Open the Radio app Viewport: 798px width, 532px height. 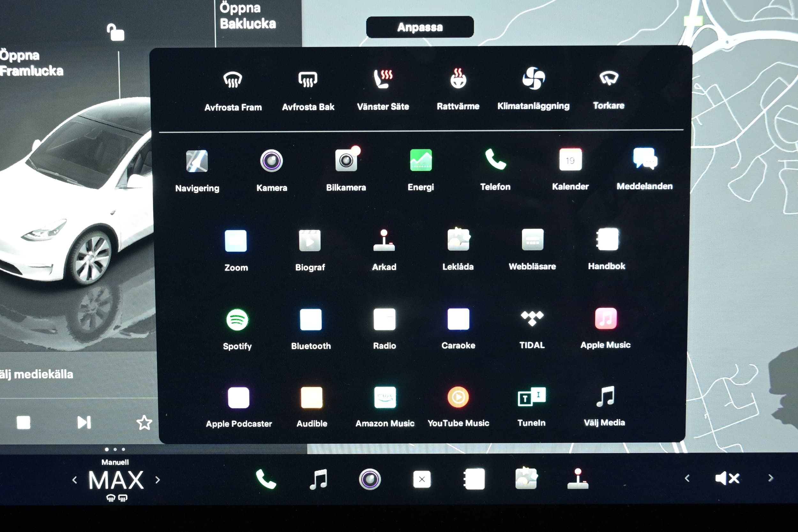click(384, 329)
